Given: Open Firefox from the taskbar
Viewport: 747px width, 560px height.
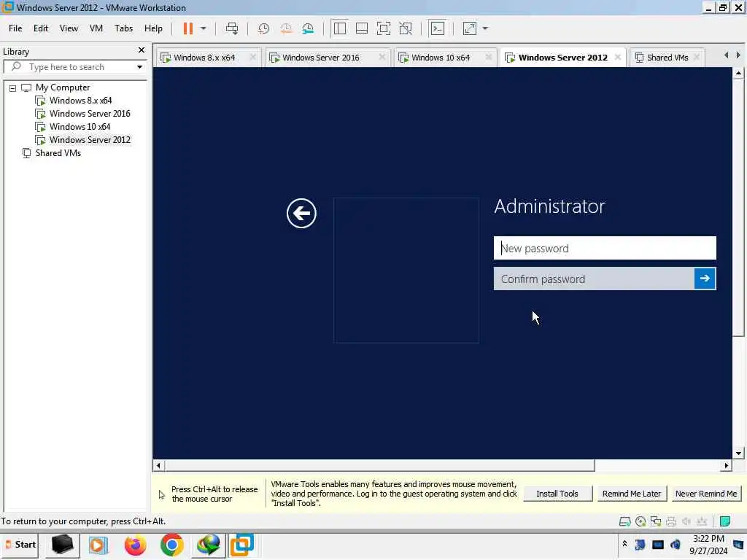Looking at the screenshot, I should 135,545.
